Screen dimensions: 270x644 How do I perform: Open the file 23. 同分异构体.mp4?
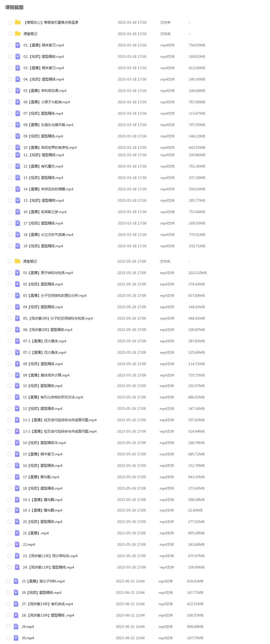(x=50, y=555)
